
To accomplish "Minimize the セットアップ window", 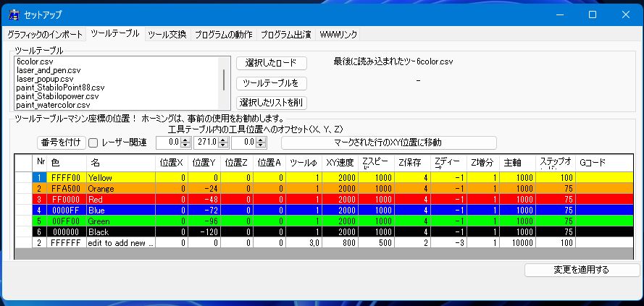I will click(560, 14).
